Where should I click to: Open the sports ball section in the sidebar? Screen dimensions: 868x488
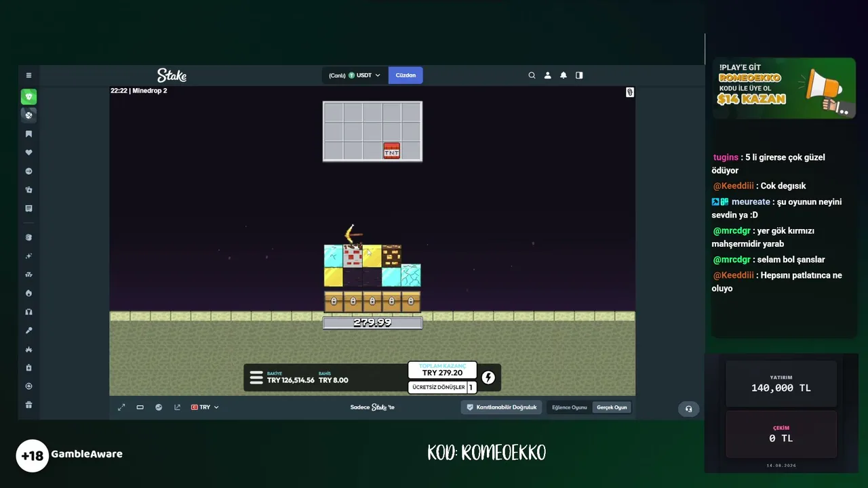[28, 115]
